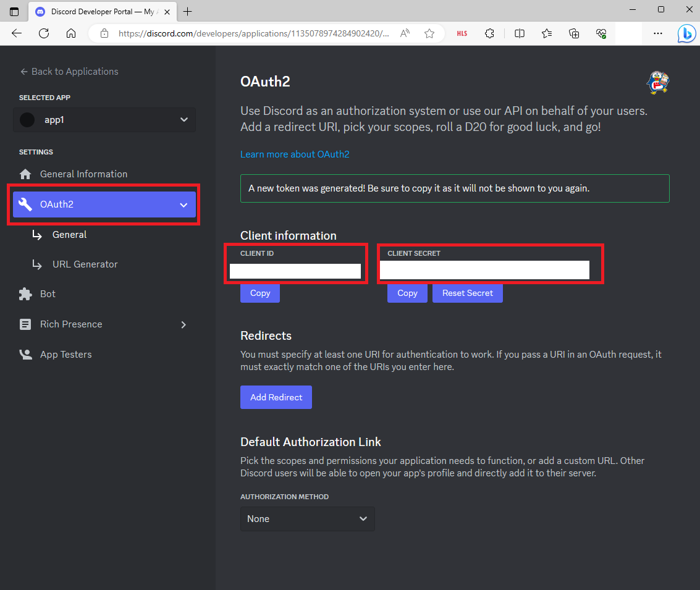Open the selected app dropdown showing app1

(x=104, y=119)
